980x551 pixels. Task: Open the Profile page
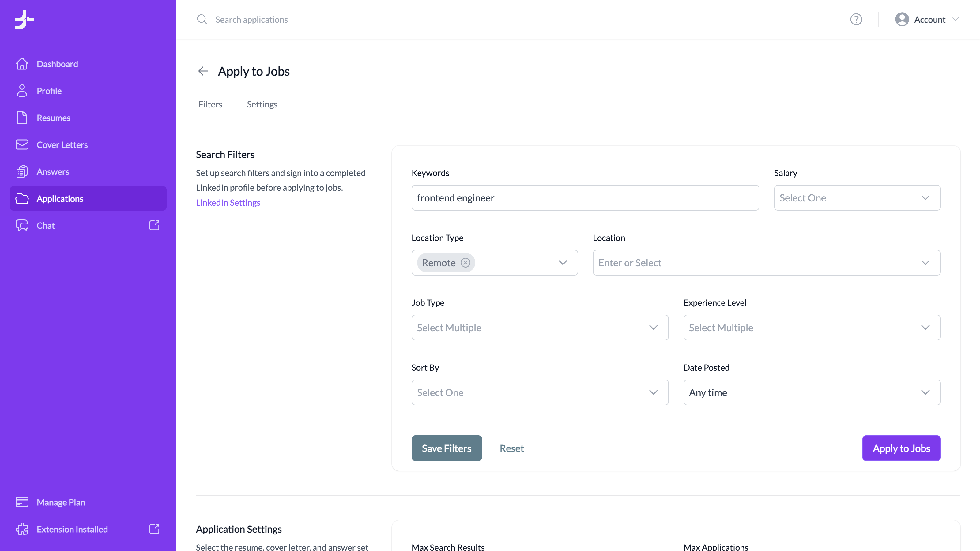click(x=88, y=91)
